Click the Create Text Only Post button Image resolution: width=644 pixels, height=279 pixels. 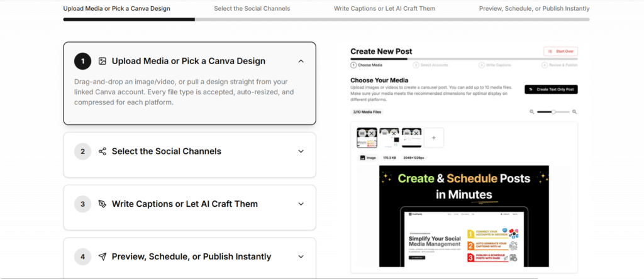pos(551,89)
